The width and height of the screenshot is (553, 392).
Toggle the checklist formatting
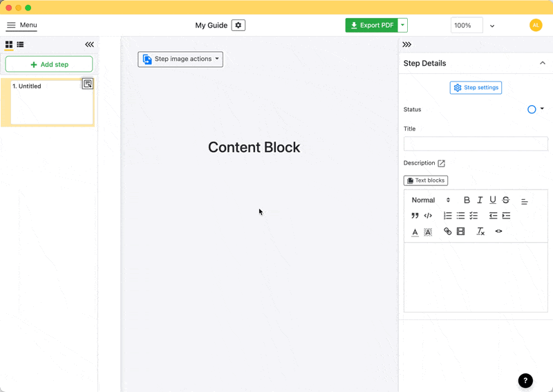[x=474, y=216]
